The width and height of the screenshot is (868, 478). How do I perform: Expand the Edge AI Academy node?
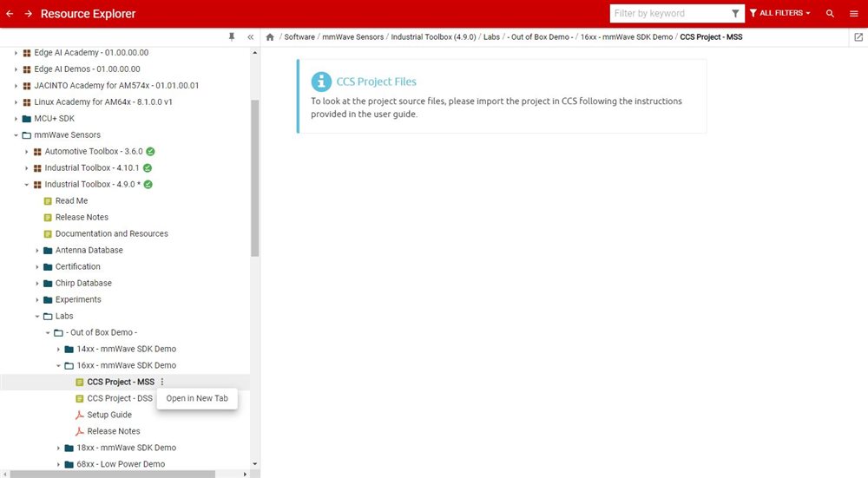coord(16,53)
